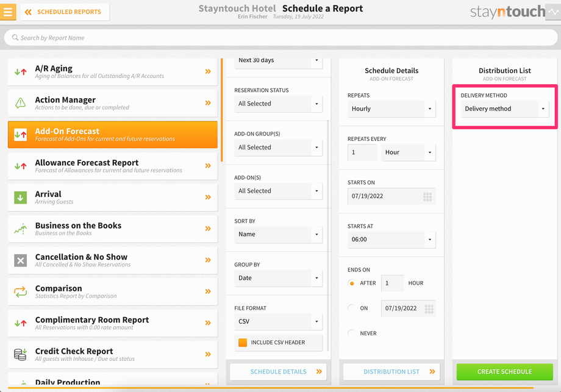This screenshot has height=392, width=561.
Task: Open the Group By Date dropdown
Action: click(278, 278)
